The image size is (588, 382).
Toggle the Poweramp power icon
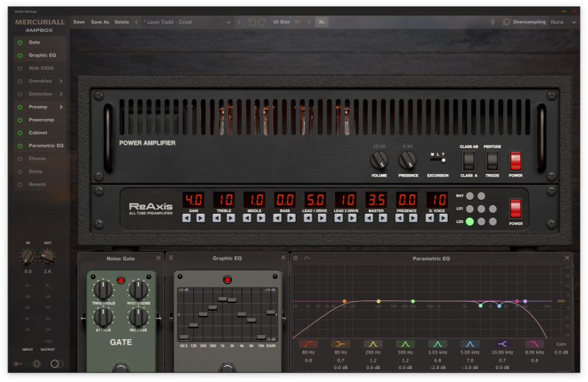[20, 120]
